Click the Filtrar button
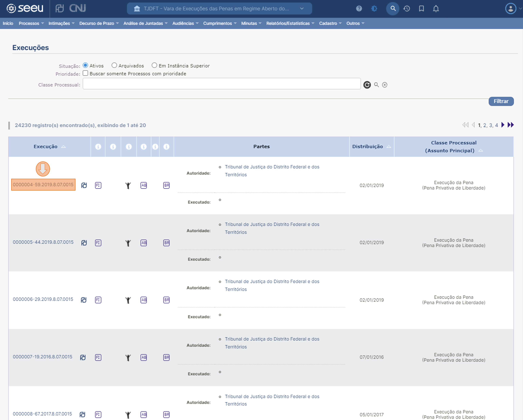 [x=501, y=101]
